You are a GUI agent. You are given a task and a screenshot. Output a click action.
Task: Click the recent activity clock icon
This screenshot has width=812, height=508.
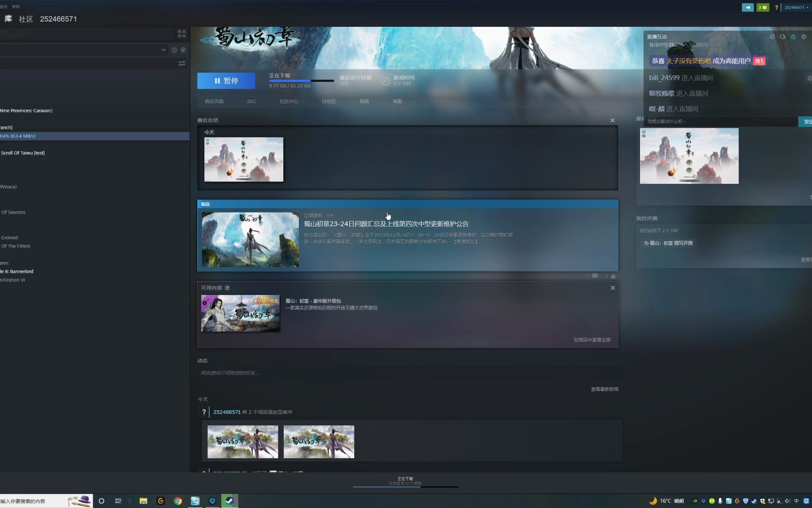174,50
